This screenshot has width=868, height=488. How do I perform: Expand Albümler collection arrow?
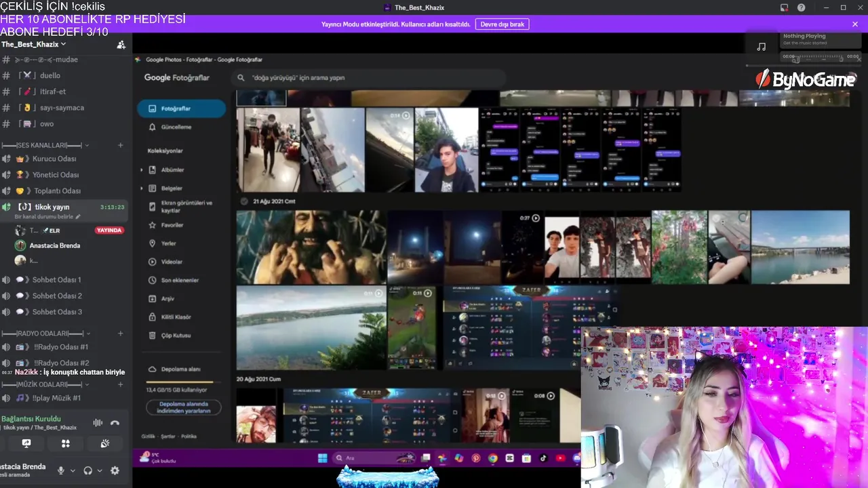[142, 170]
